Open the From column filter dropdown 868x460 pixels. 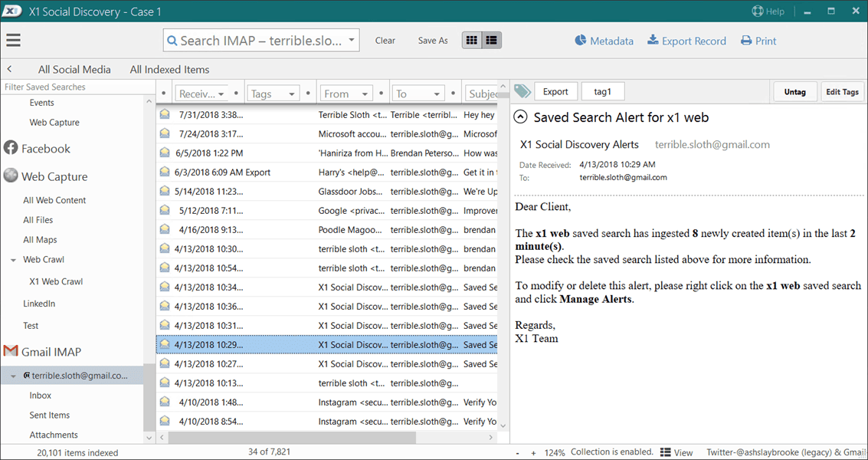click(x=365, y=94)
